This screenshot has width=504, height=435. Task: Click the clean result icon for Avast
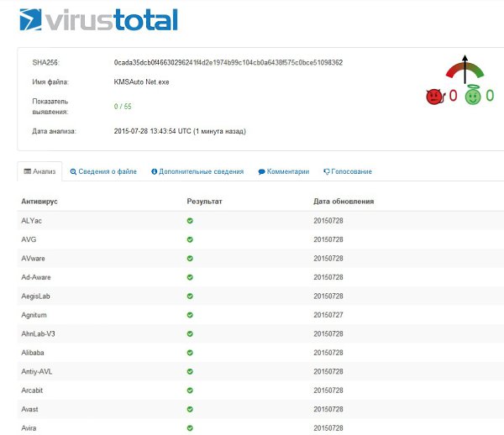click(x=190, y=409)
